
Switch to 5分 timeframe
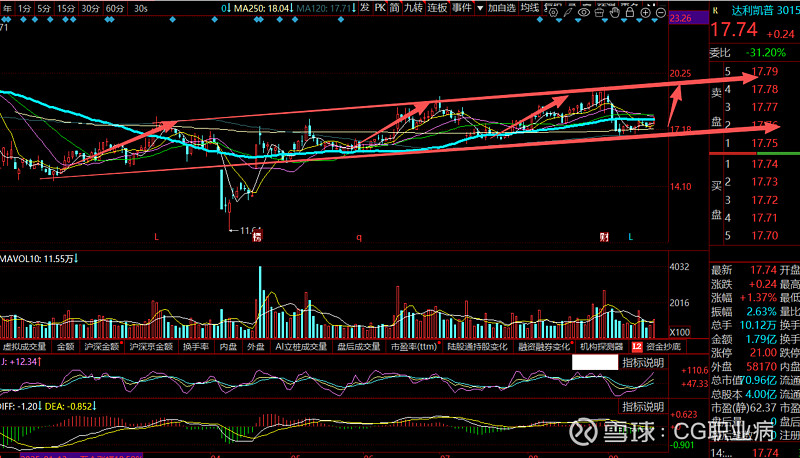44,8
